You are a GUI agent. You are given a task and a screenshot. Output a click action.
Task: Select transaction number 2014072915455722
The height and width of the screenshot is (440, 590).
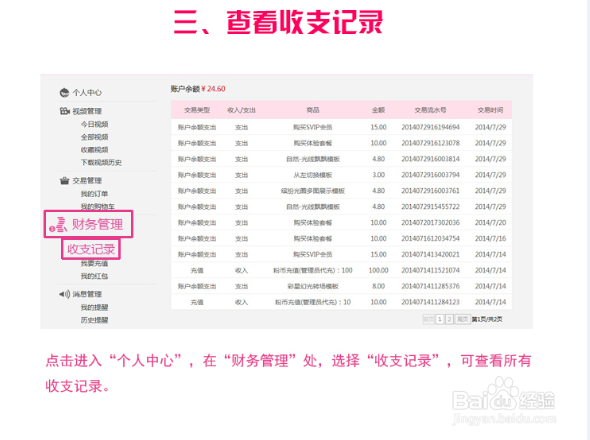(x=430, y=207)
